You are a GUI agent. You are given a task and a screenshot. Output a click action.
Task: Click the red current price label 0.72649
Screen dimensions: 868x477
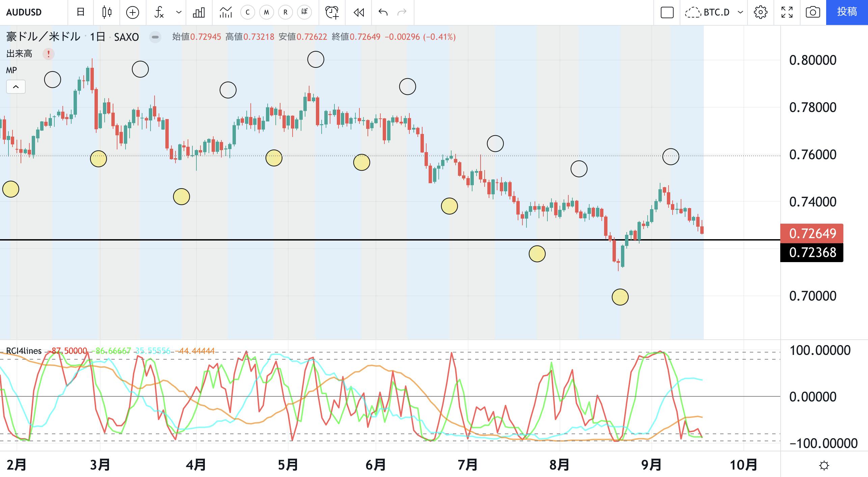click(812, 233)
